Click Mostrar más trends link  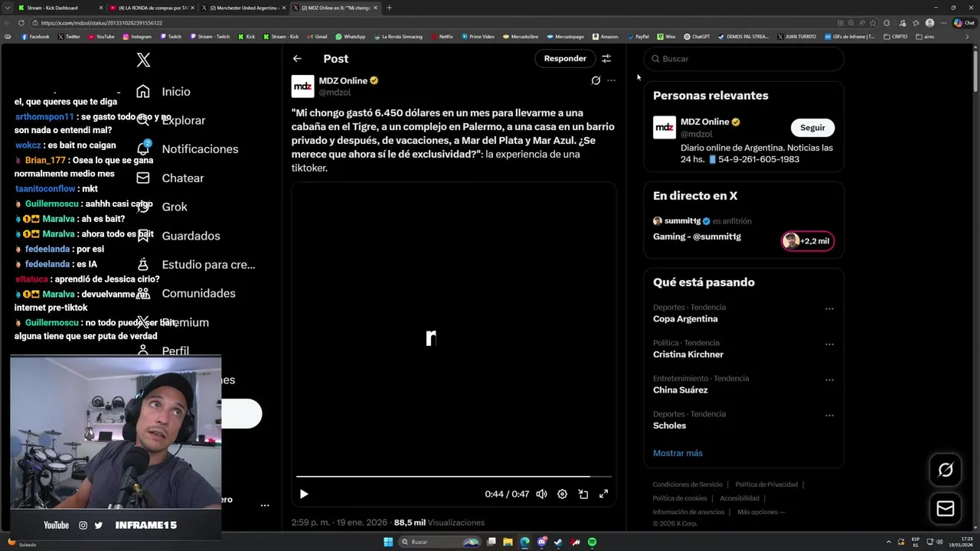678,453
